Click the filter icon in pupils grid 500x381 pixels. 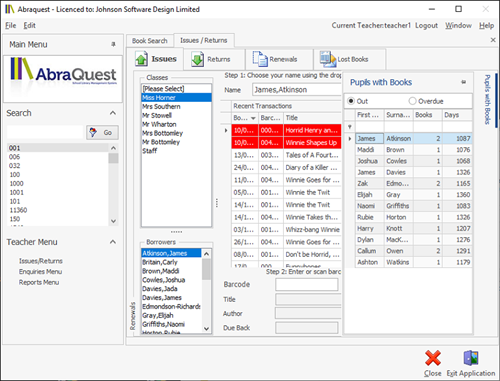click(x=350, y=127)
